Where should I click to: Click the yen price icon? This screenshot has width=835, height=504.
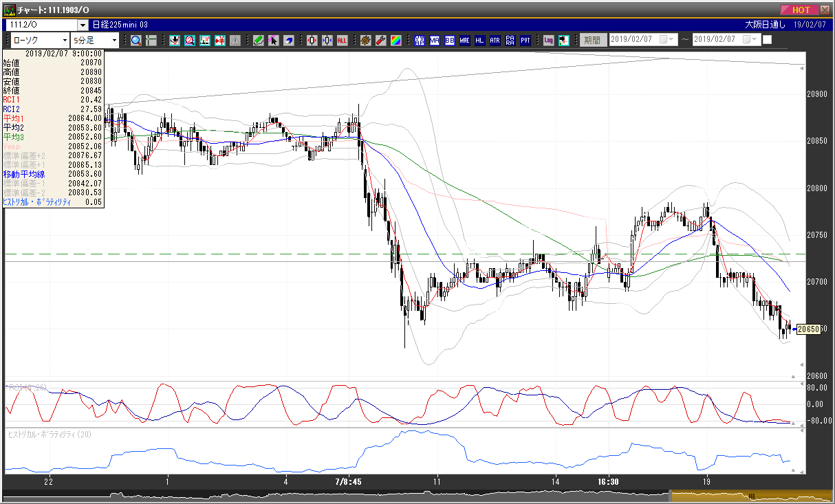coord(220,40)
